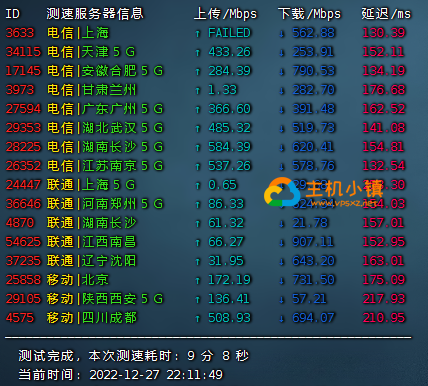Click download value 643.20

(314, 261)
